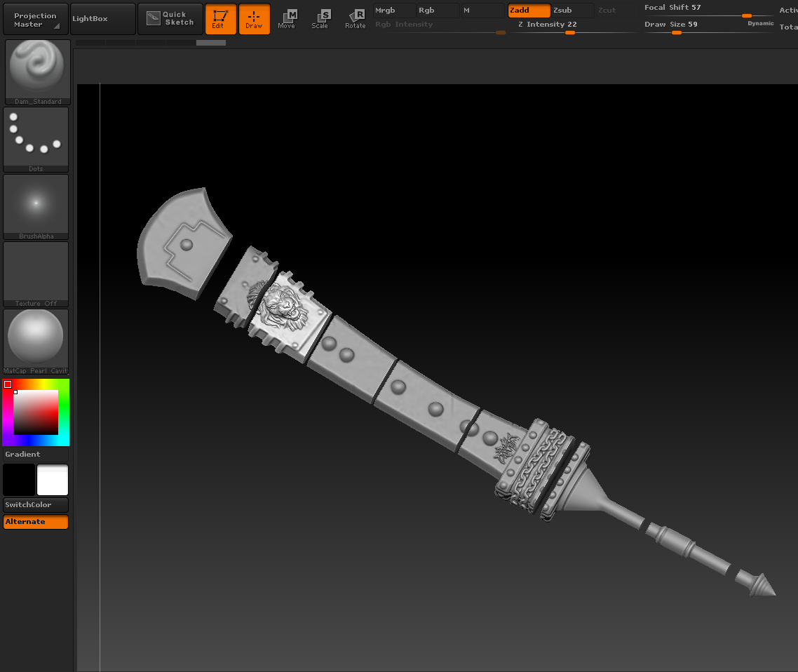Activate the Rotate tool

click(355, 19)
